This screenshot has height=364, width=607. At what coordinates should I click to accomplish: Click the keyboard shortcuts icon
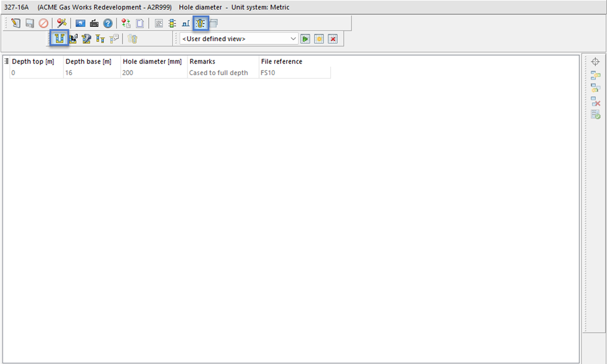(94, 23)
